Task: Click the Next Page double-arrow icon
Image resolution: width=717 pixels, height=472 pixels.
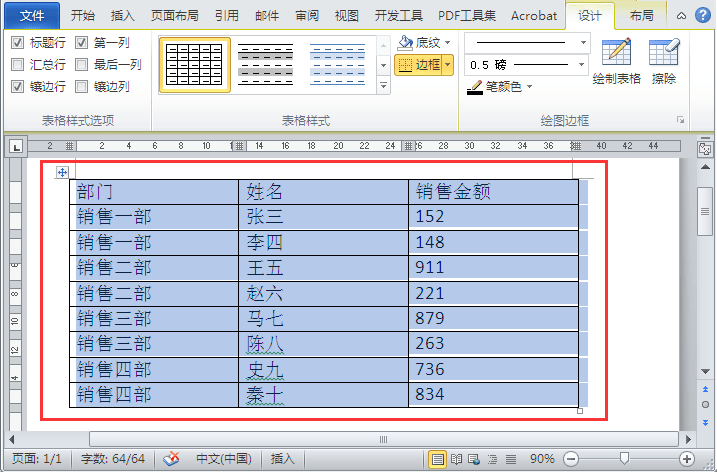Action: pyautogui.click(x=705, y=423)
